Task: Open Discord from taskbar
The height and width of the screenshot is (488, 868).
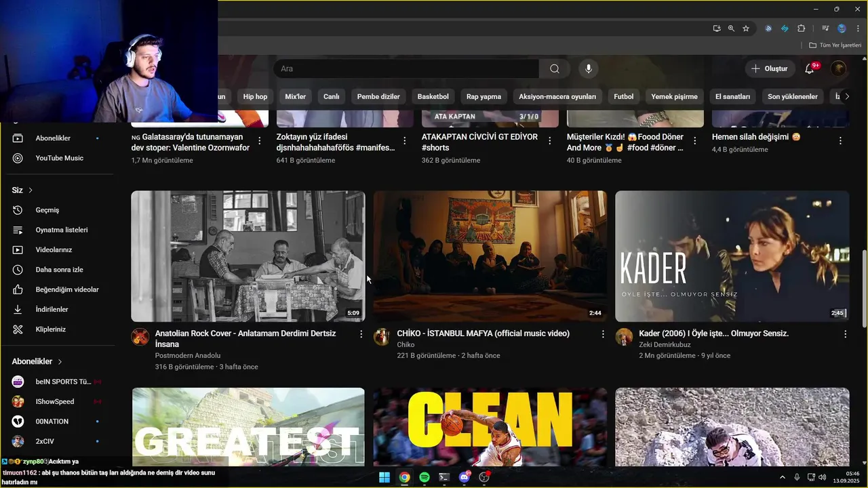Action: coord(465,477)
